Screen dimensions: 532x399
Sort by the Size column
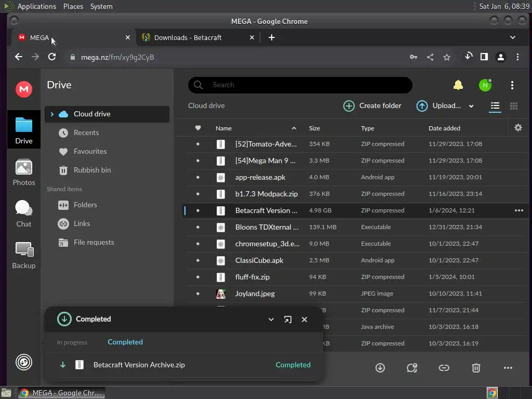click(x=314, y=128)
